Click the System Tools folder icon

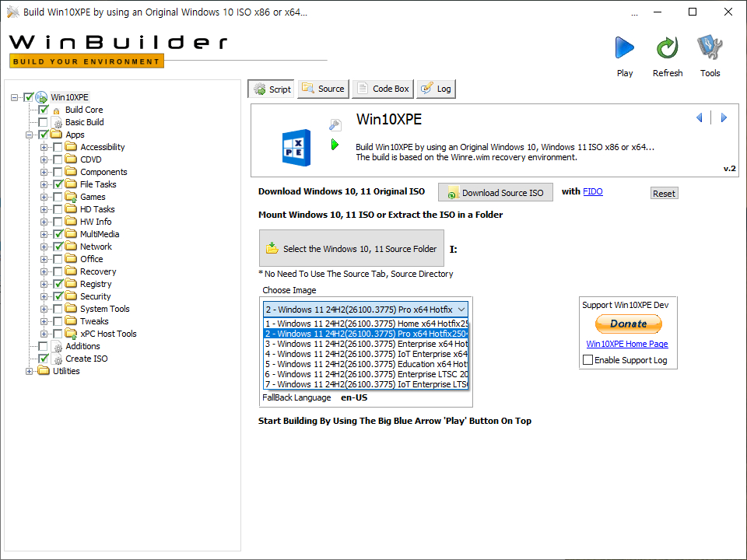tap(71, 309)
